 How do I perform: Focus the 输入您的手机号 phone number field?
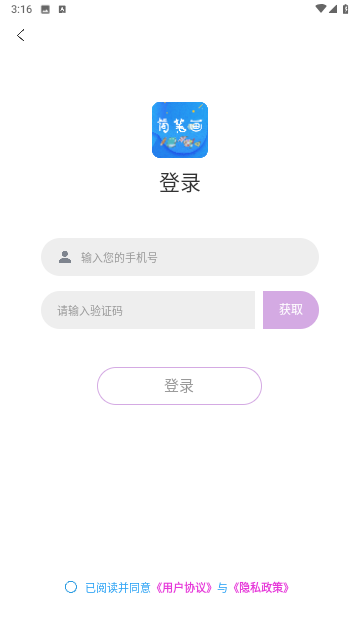tap(180, 257)
